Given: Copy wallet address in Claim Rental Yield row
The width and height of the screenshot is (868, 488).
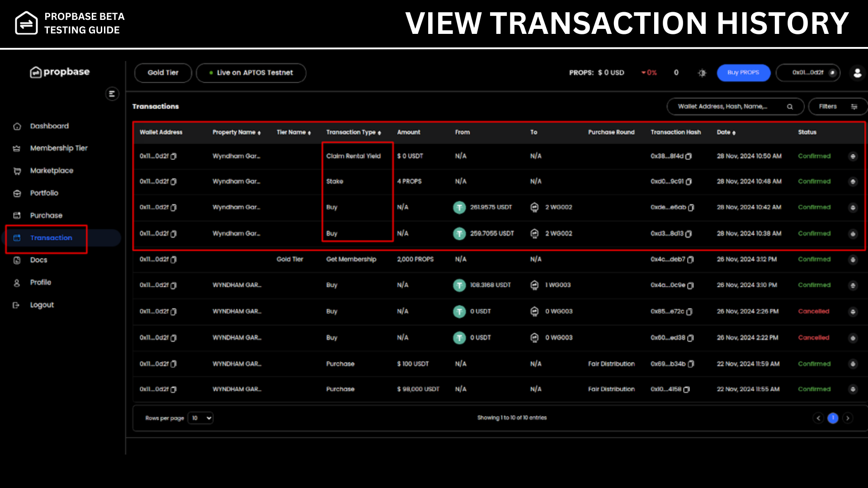Looking at the screenshot, I should point(174,156).
